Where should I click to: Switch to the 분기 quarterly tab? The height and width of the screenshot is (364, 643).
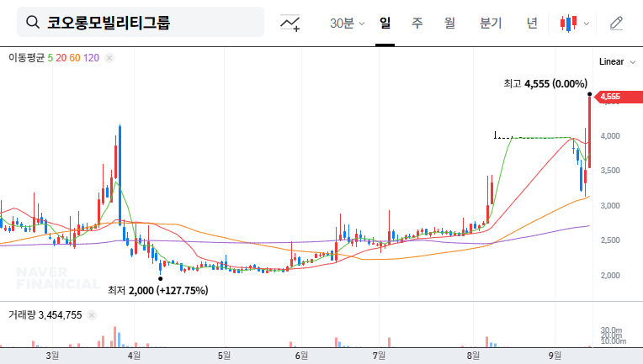tap(491, 23)
